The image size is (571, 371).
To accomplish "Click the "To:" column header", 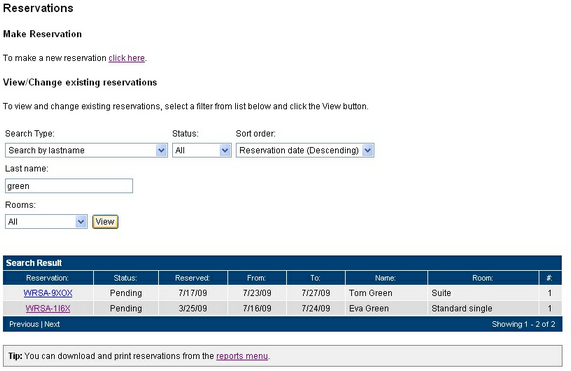I will pyautogui.click(x=315, y=278).
